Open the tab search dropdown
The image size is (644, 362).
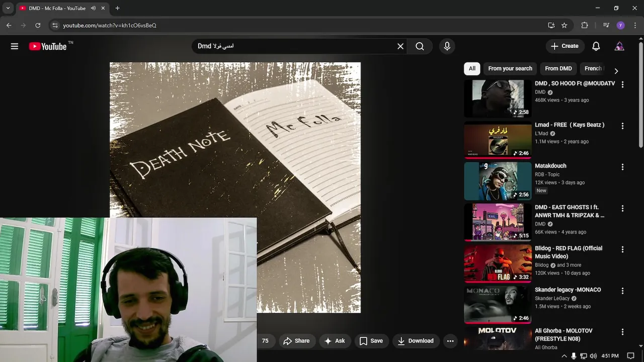[x=8, y=8]
